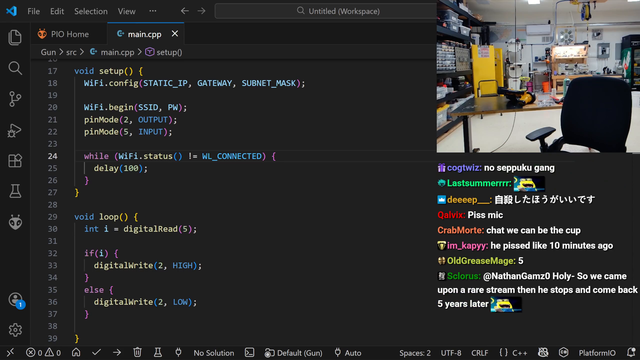Click Sclorus username in chat
The height and width of the screenshot is (360, 640).
coord(464,276)
